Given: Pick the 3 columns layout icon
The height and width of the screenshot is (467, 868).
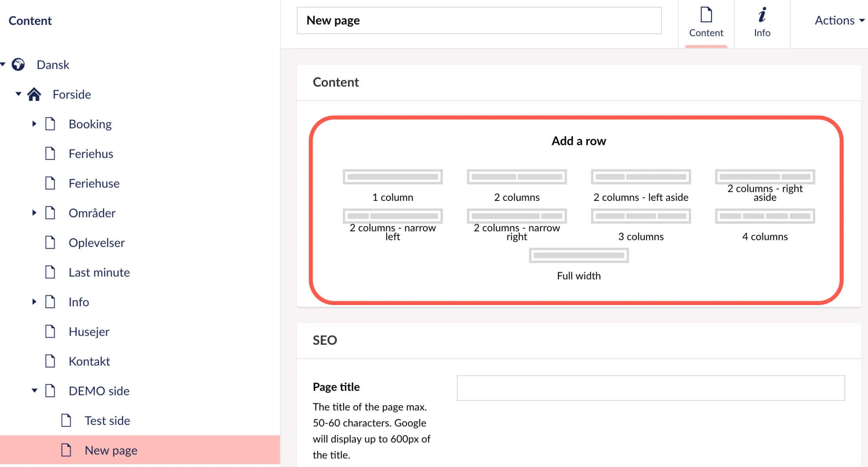Looking at the screenshot, I should point(641,216).
